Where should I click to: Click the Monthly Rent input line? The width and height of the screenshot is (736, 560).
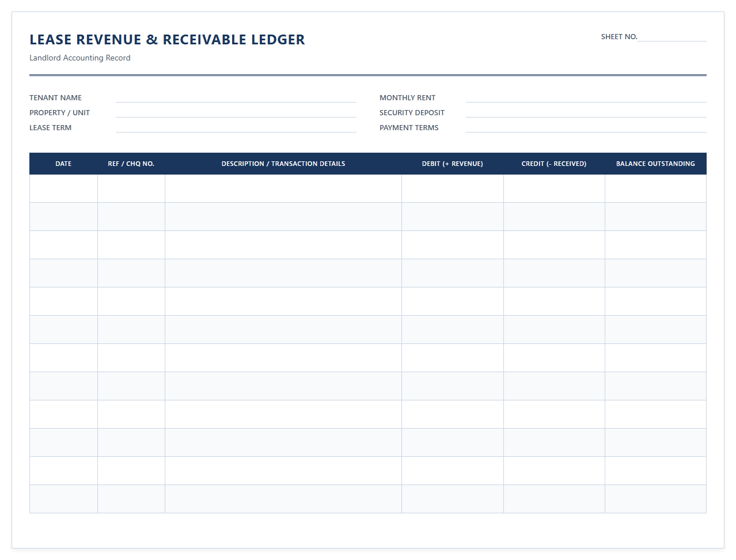click(586, 97)
